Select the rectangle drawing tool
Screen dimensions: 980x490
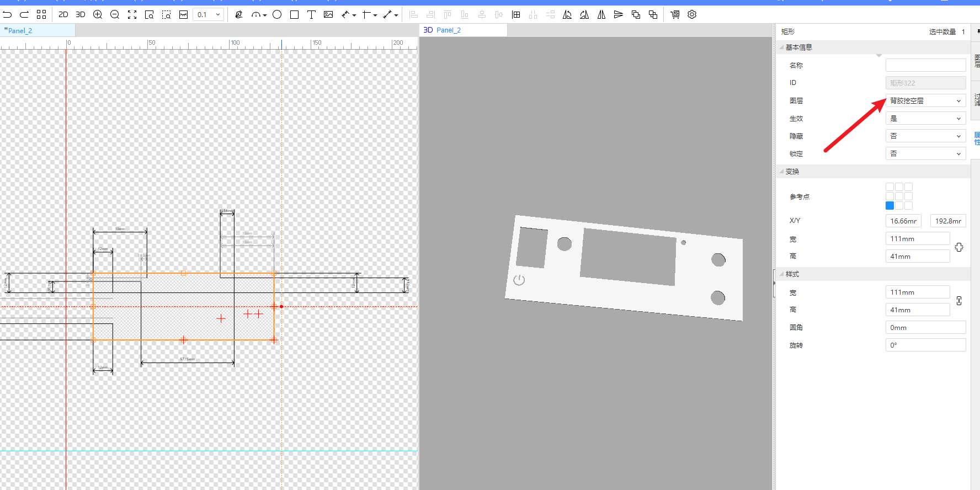click(x=294, y=14)
